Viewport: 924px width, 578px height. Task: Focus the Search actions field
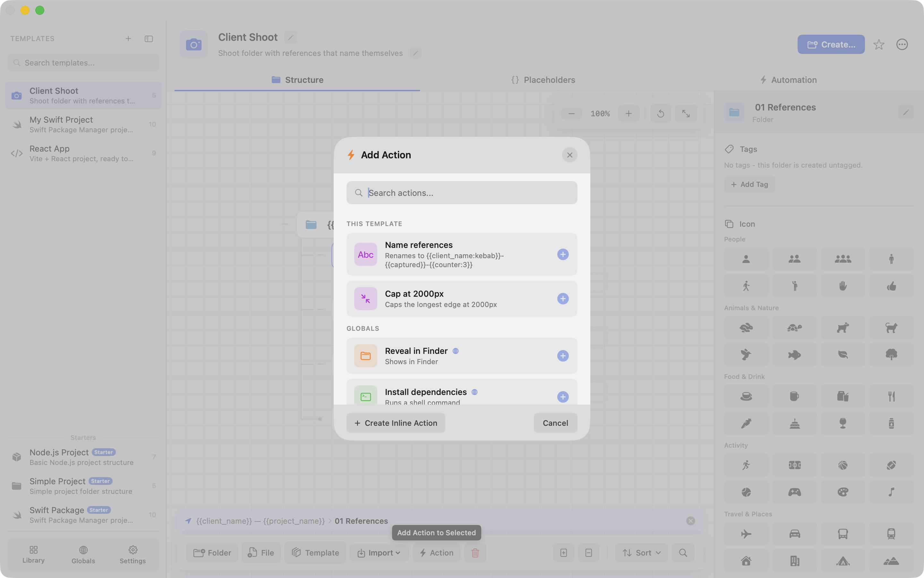(x=462, y=193)
